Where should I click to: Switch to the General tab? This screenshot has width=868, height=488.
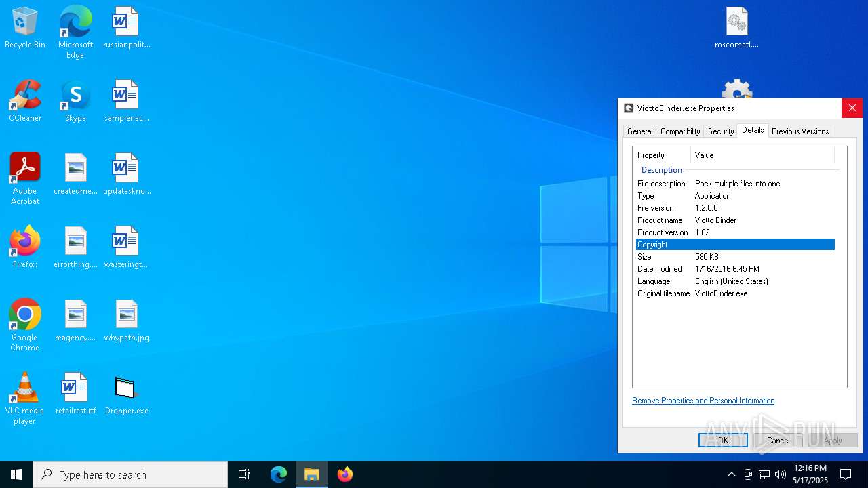pos(639,131)
